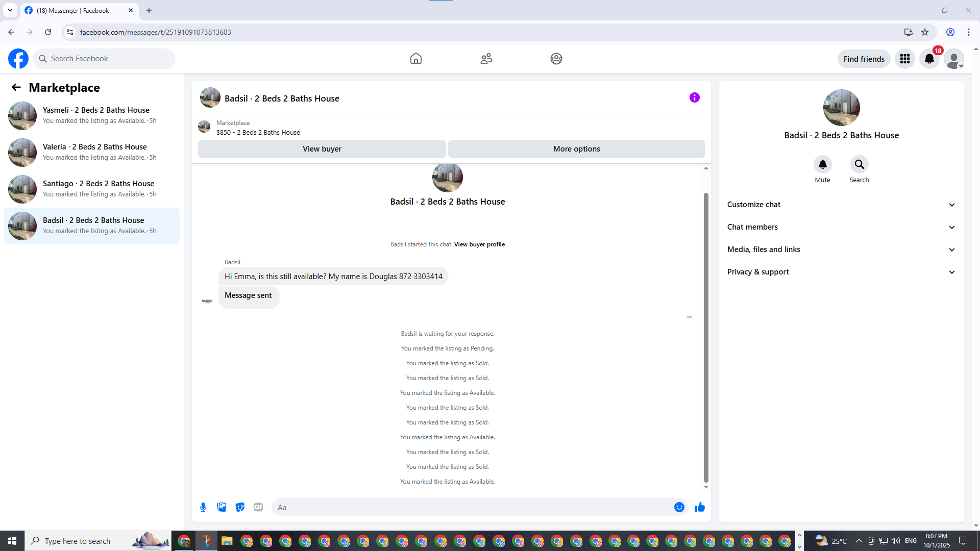Click the Find friends button
Viewport: 980px width, 551px height.
(864, 59)
